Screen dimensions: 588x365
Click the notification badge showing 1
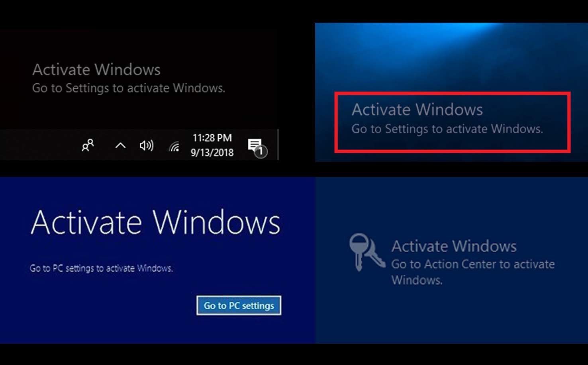pos(261,152)
